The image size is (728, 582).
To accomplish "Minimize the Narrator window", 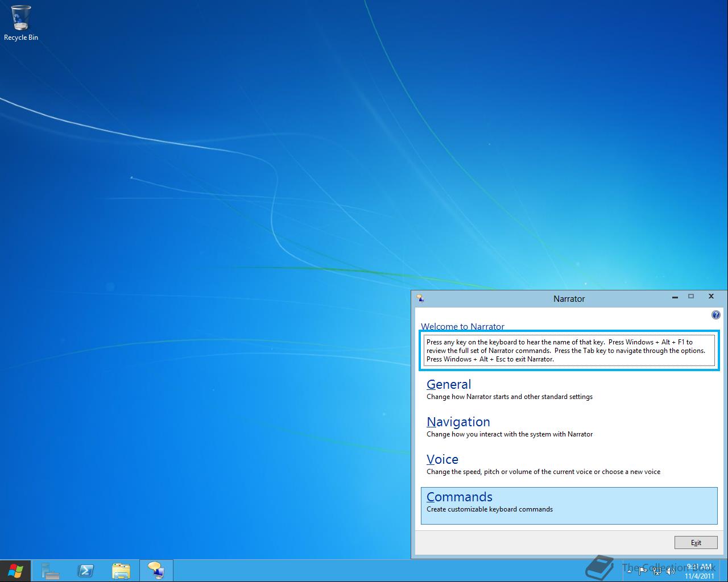I will (675, 297).
